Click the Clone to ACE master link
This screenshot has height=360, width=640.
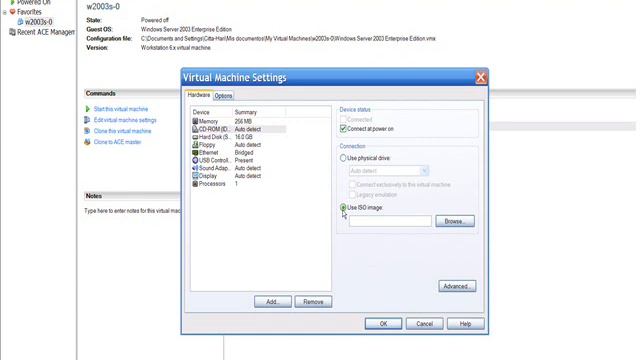[118, 142]
